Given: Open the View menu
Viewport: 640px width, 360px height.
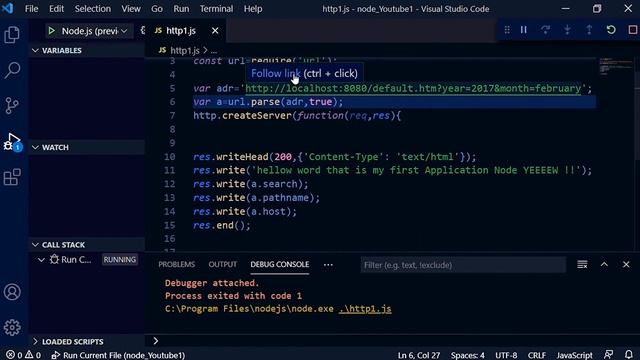Looking at the screenshot, I should click(131, 9).
